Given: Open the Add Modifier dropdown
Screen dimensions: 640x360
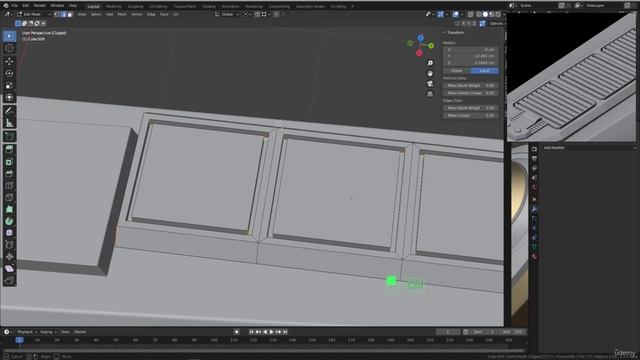Looking at the screenshot, I should [x=589, y=148].
